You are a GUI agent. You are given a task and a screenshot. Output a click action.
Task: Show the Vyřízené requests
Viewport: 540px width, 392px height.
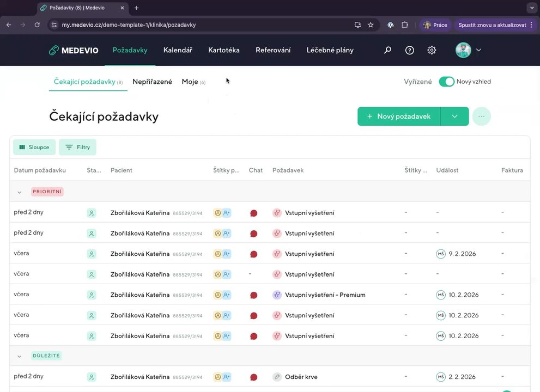click(418, 82)
